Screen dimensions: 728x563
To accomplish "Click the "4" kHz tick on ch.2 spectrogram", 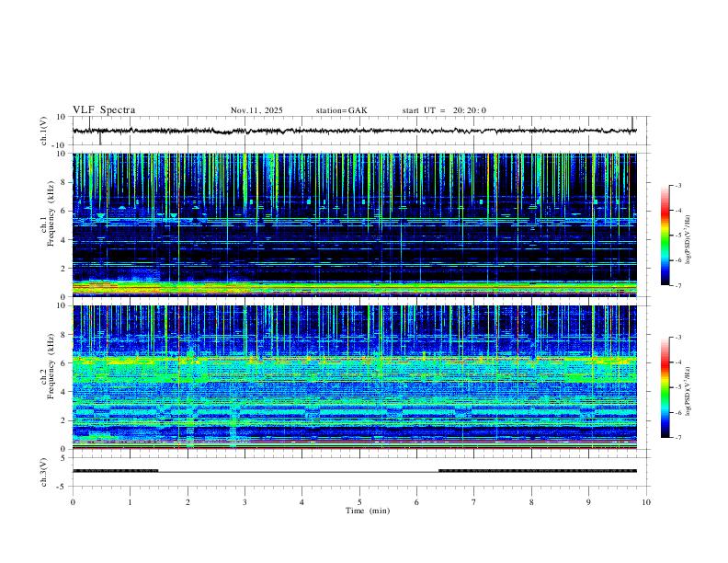I will click(63, 392).
